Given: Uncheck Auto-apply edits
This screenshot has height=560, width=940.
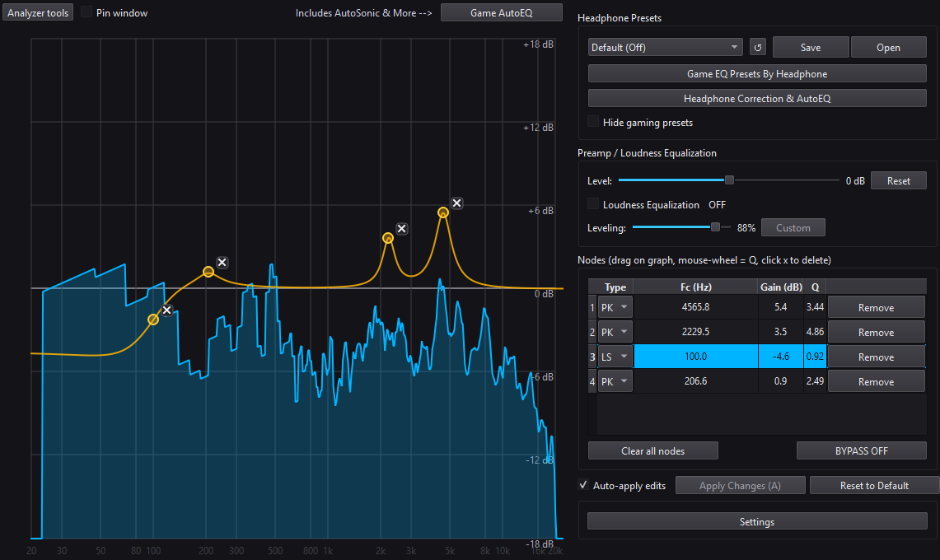Looking at the screenshot, I should pyautogui.click(x=583, y=485).
